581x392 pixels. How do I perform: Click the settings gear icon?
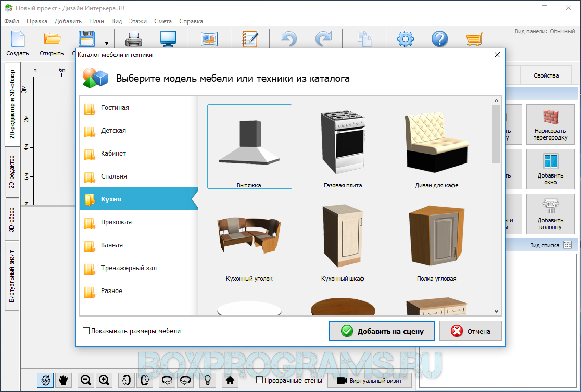click(x=405, y=40)
